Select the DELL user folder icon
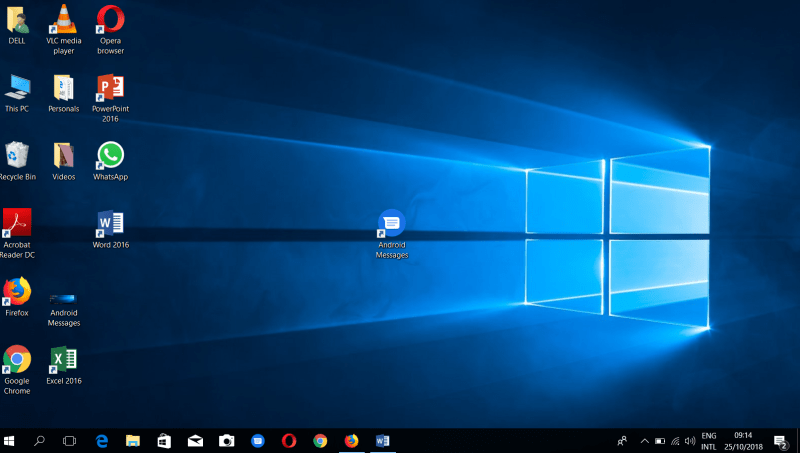 pos(17,20)
